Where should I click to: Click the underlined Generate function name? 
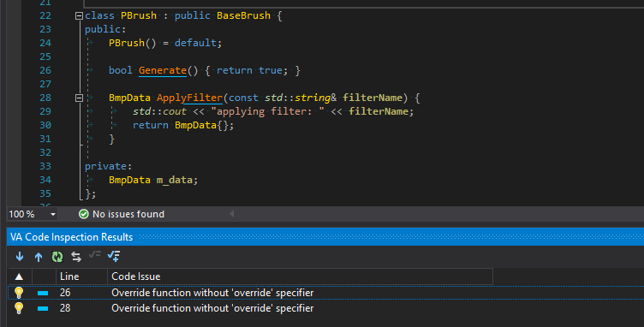pos(163,70)
